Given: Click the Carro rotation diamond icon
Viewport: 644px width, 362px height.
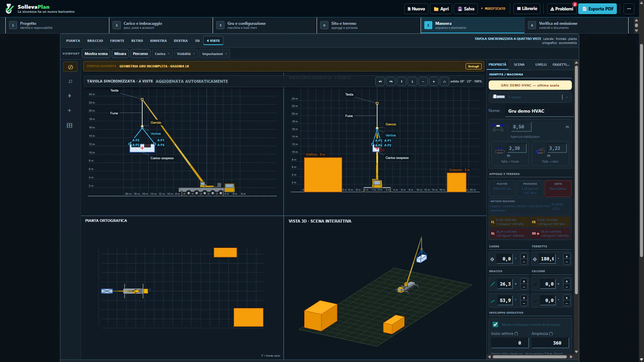Looking at the screenshot, I should tap(493, 259).
